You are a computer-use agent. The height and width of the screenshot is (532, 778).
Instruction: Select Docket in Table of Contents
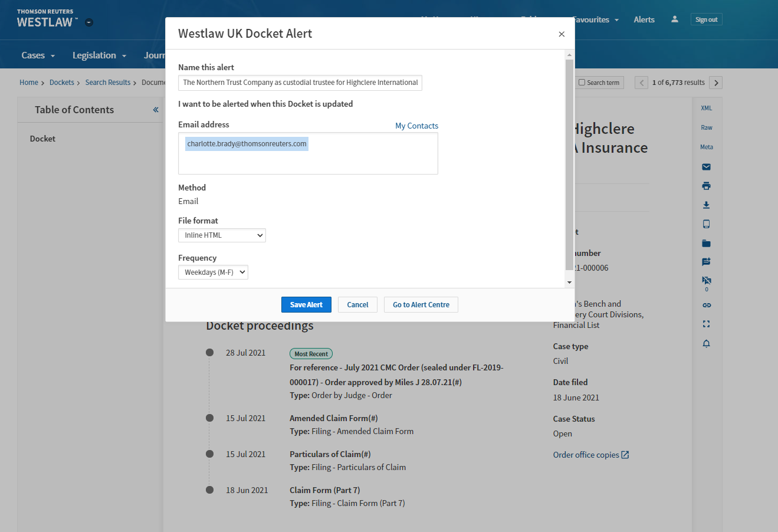click(x=42, y=139)
